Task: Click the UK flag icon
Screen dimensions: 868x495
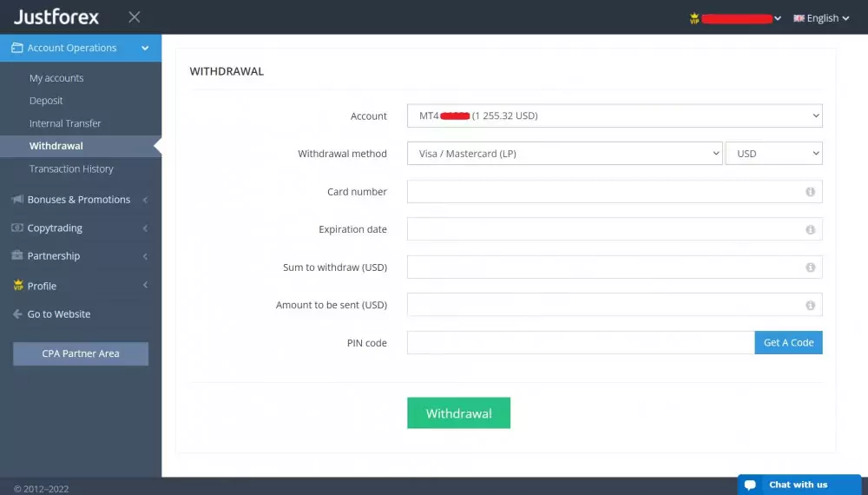Action: point(799,18)
